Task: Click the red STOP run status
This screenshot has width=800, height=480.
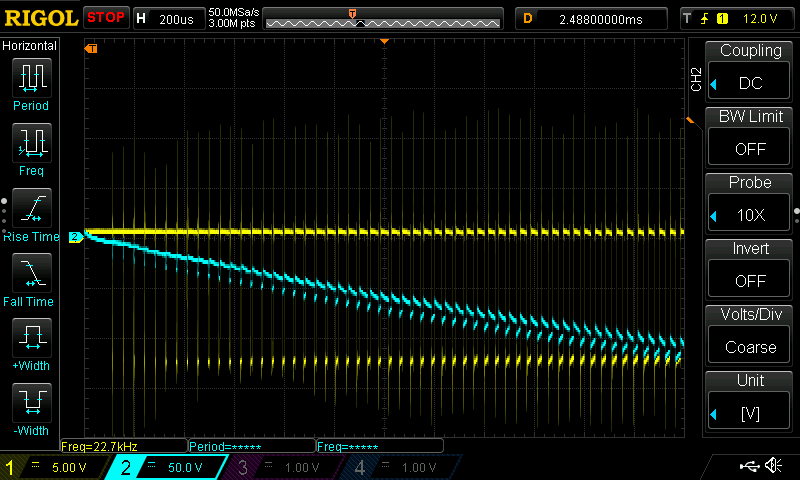Action: [106, 17]
